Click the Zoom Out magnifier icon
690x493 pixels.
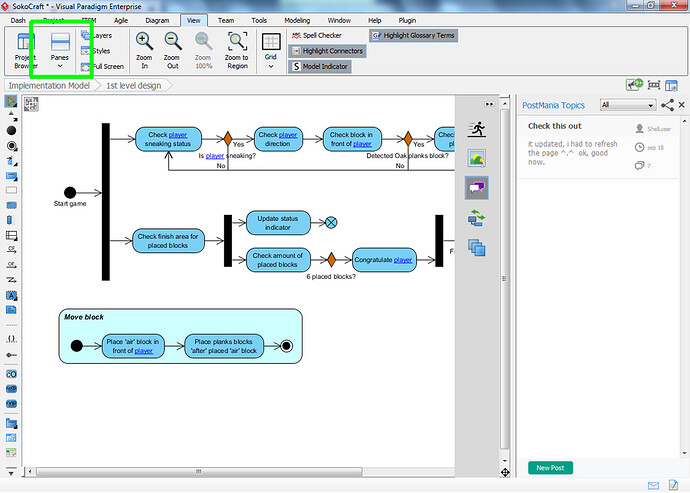click(x=172, y=41)
